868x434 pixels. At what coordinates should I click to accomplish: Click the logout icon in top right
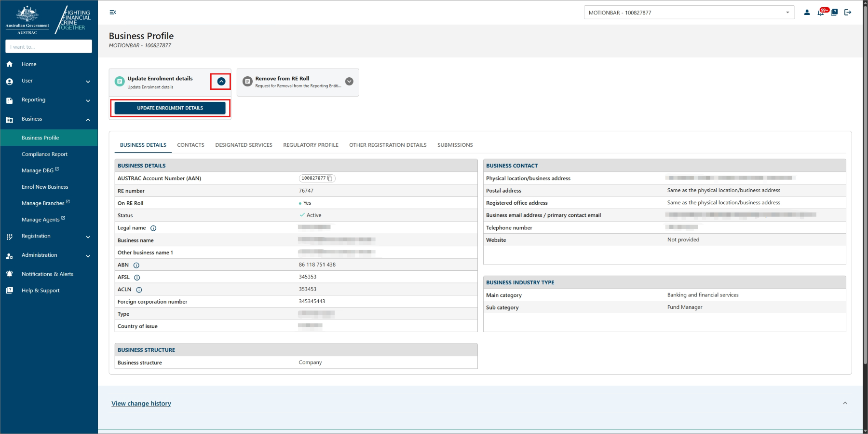point(848,13)
